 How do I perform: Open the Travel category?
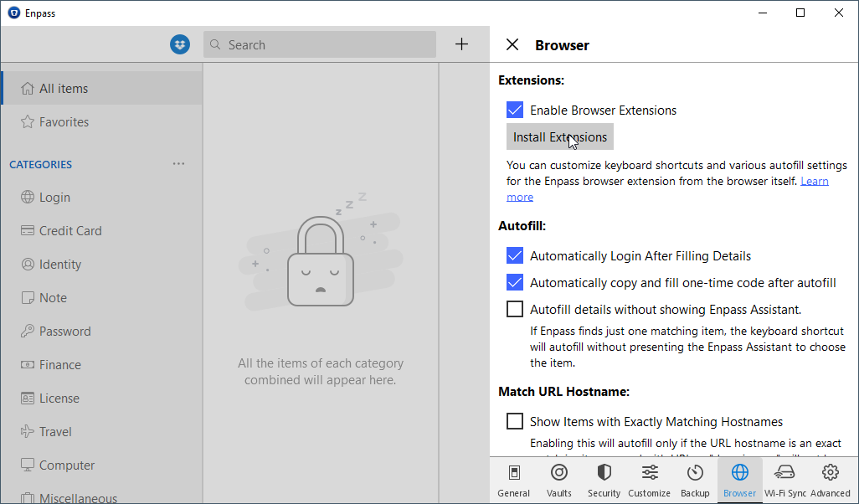click(x=102, y=431)
